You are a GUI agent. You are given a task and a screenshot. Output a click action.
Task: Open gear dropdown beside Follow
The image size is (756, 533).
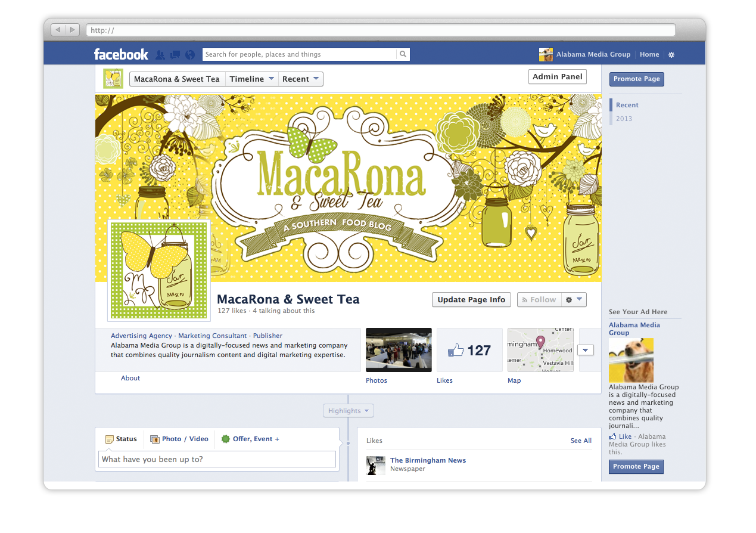pyautogui.click(x=574, y=300)
